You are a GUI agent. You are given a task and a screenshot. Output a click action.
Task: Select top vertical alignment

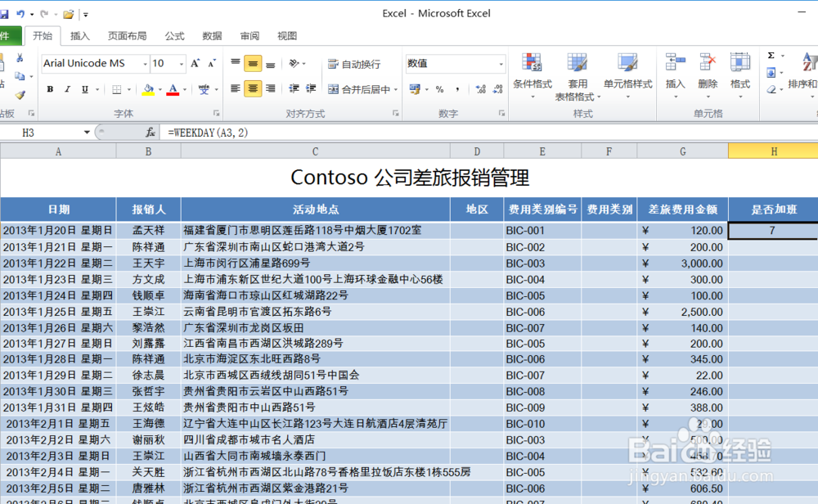coord(236,64)
